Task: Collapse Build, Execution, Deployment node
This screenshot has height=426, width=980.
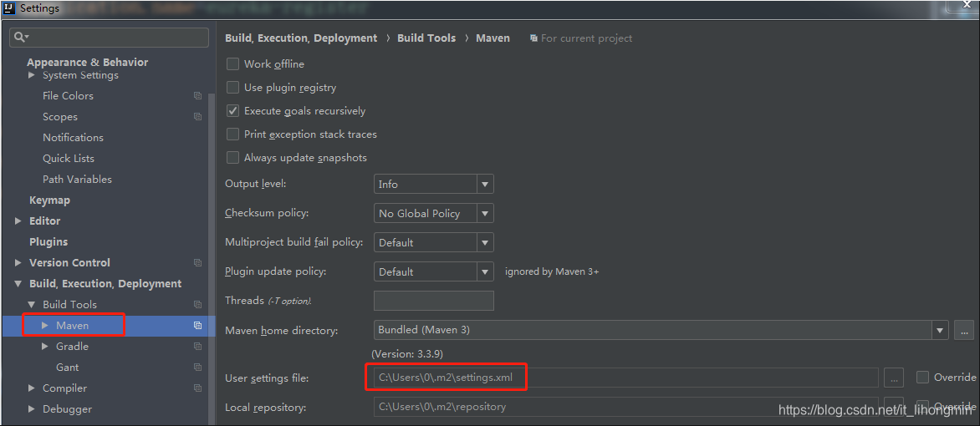Action: [18, 284]
